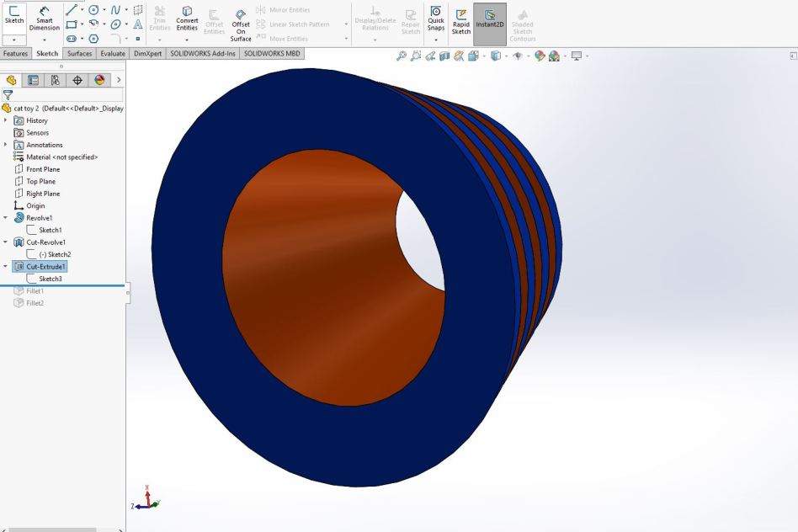Select Sketch3 in the feature tree
The image size is (798, 532).
pyautogui.click(x=50, y=279)
